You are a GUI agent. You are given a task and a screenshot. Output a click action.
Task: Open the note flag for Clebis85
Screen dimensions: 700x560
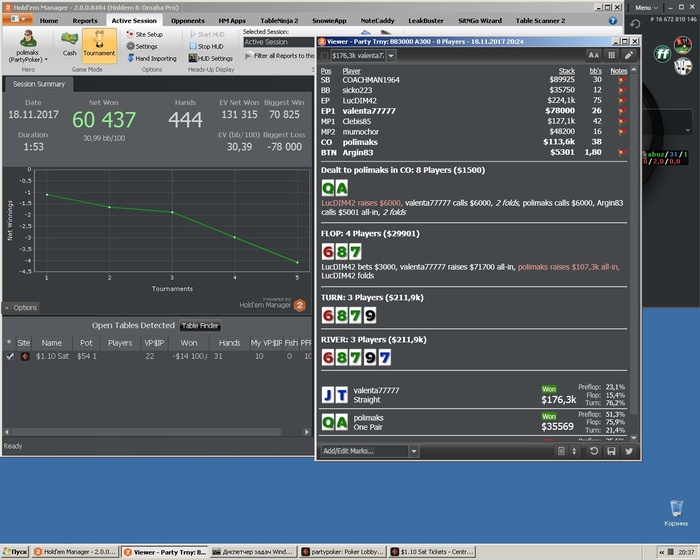(621, 121)
